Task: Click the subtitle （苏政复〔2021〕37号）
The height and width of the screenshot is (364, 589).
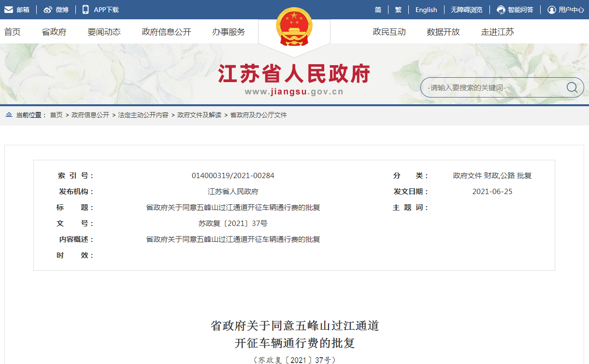Action: coord(294,360)
